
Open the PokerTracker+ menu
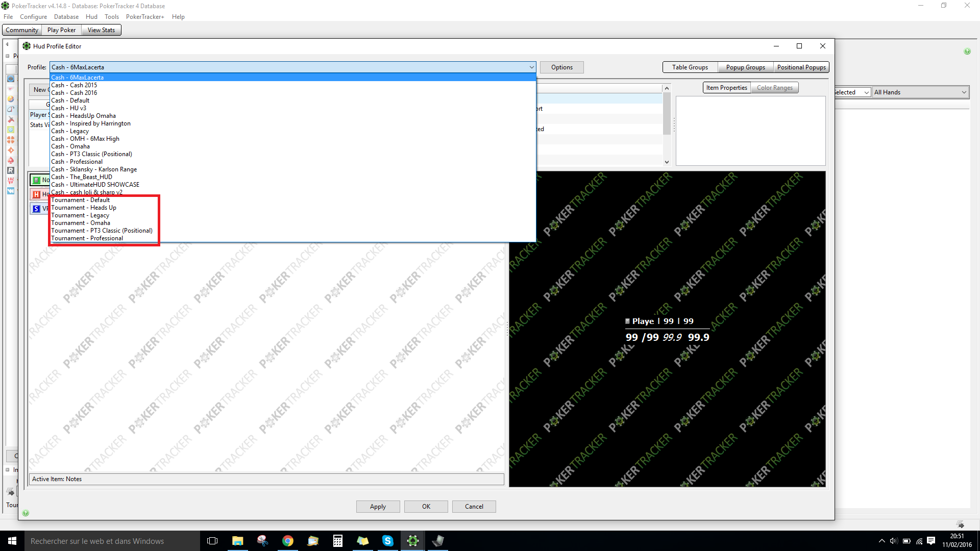145,17
